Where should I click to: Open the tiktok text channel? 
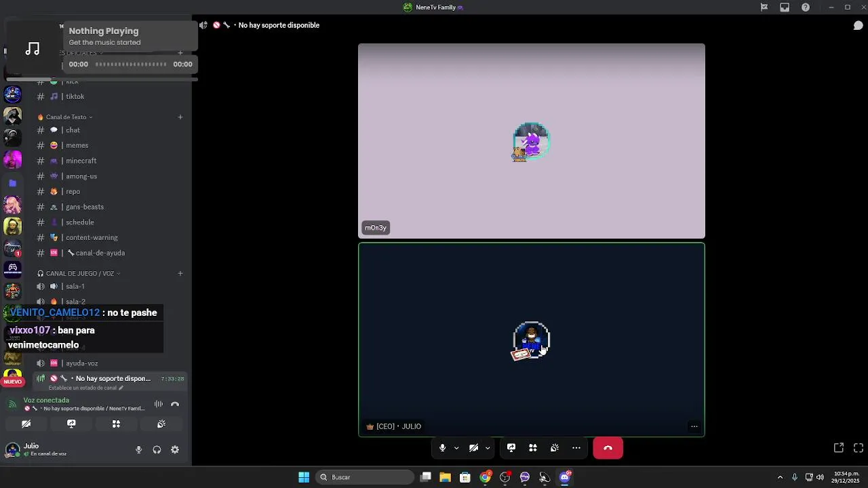click(x=108, y=97)
